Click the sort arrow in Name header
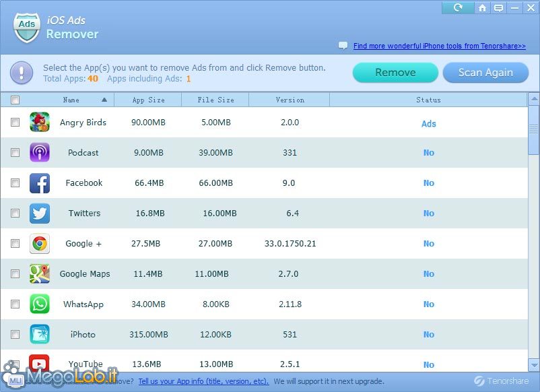 104,100
